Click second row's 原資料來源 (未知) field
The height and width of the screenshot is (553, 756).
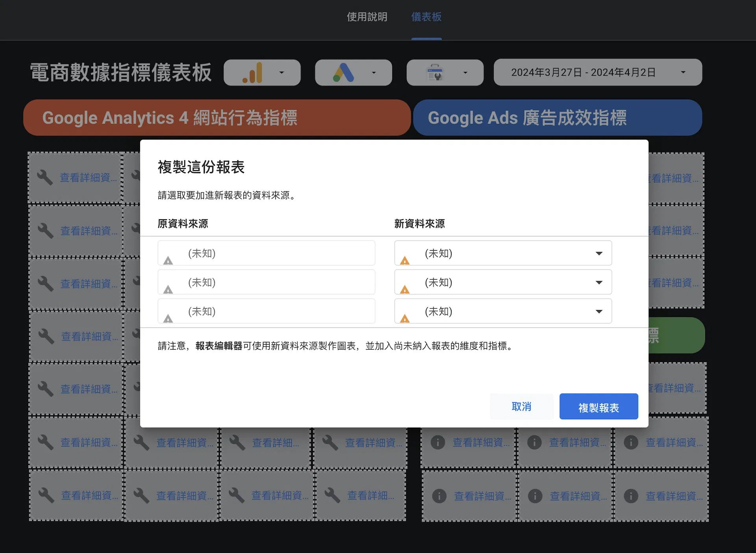point(266,282)
